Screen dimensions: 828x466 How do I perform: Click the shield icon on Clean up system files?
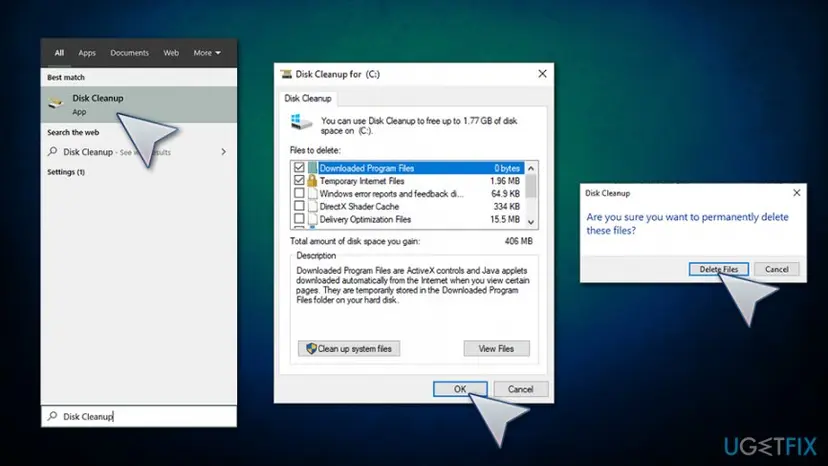(x=311, y=348)
